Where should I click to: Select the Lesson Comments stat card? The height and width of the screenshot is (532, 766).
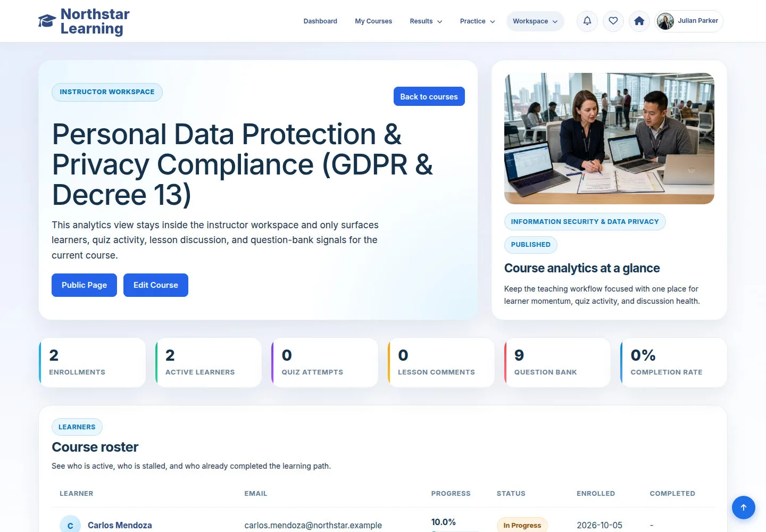tap(441, 362)
